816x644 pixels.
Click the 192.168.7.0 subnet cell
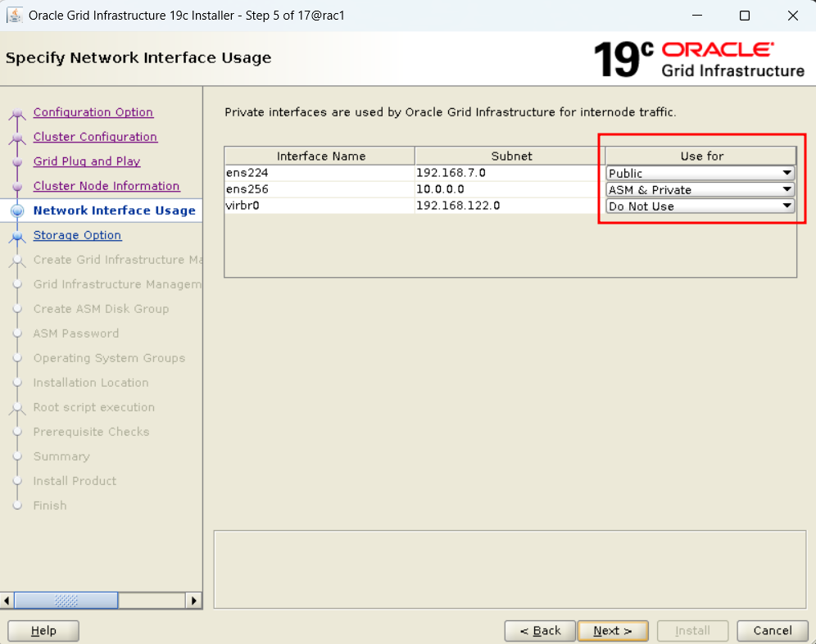pos(510,173)
